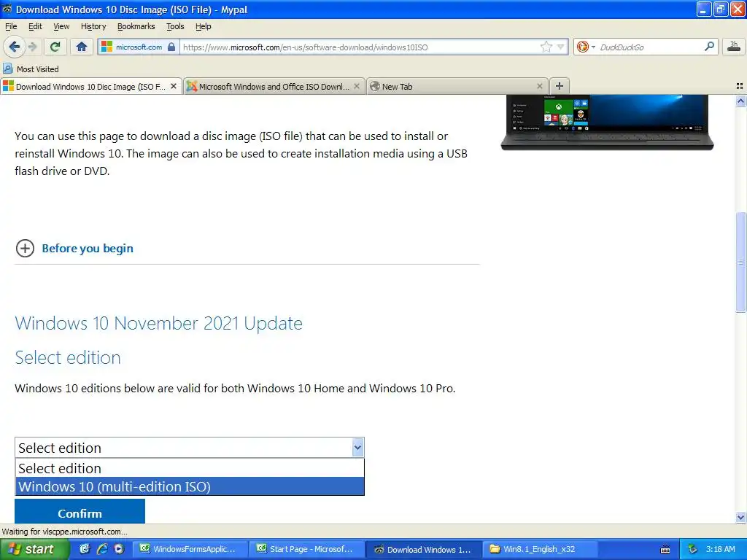Open the History menu
The image size is (747, 560).
(x=93, y=26)
